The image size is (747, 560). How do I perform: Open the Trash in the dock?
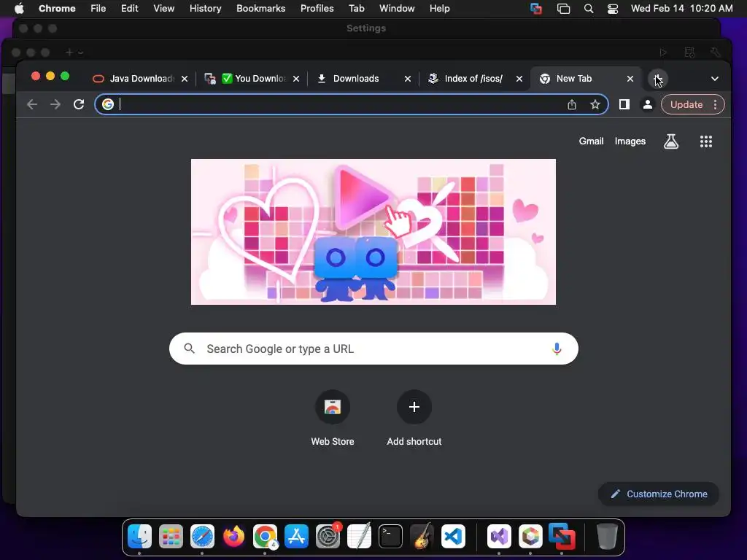(607, 537)
